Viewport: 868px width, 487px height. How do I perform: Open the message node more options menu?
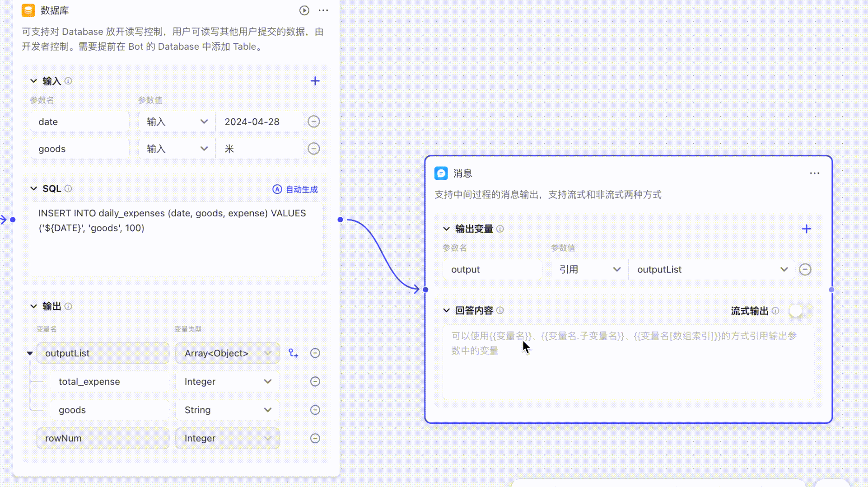click(814, 173)
